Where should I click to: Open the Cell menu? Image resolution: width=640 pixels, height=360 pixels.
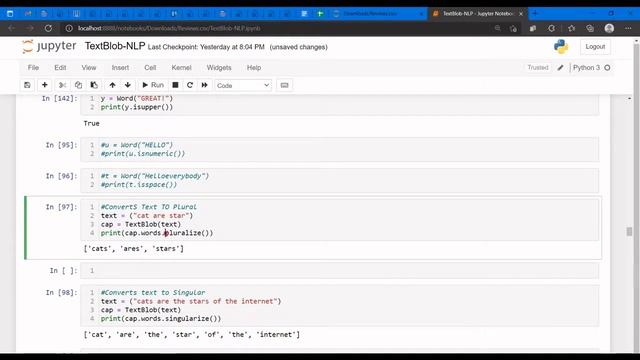150,68
